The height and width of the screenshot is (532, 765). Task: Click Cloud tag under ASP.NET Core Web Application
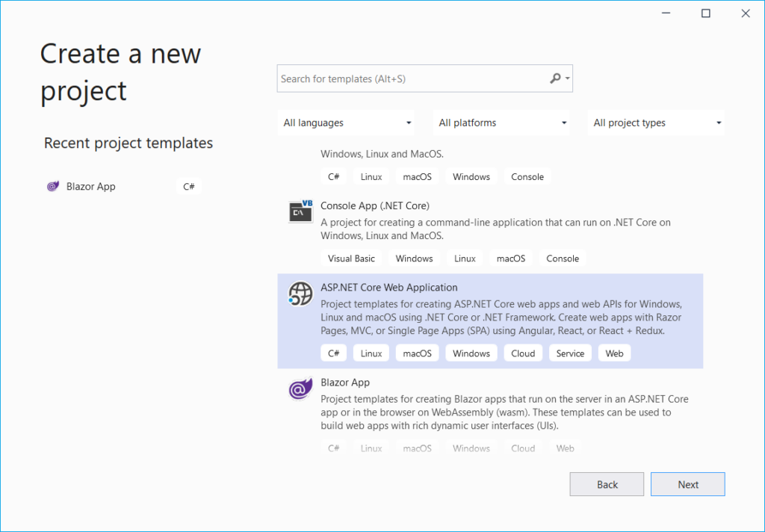[523, 353]
